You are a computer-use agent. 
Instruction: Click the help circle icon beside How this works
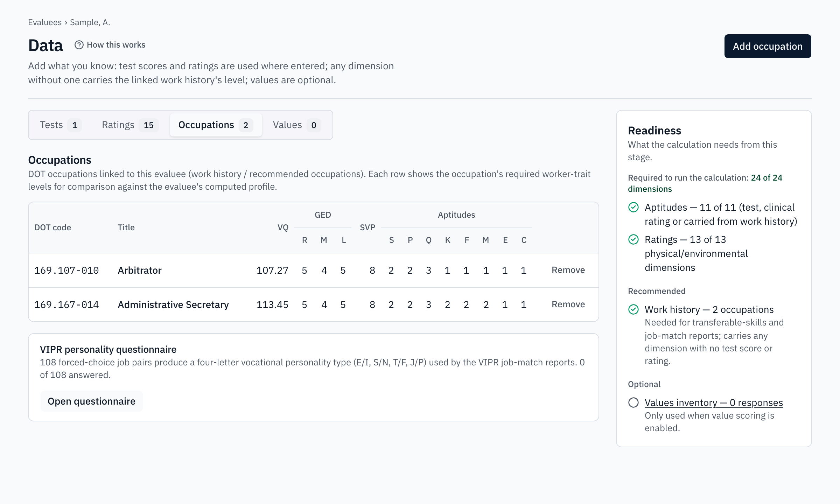tap(79, 45)
